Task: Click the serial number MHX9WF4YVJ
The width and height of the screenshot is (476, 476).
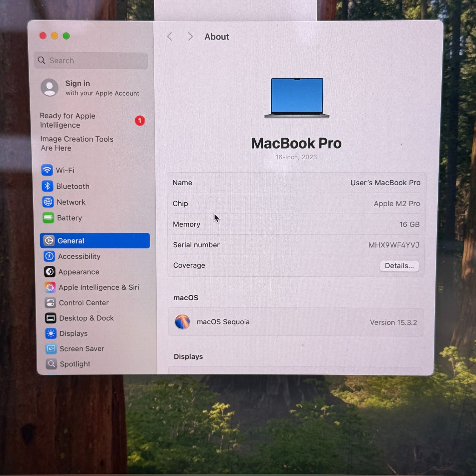Action: coord(394,245)
